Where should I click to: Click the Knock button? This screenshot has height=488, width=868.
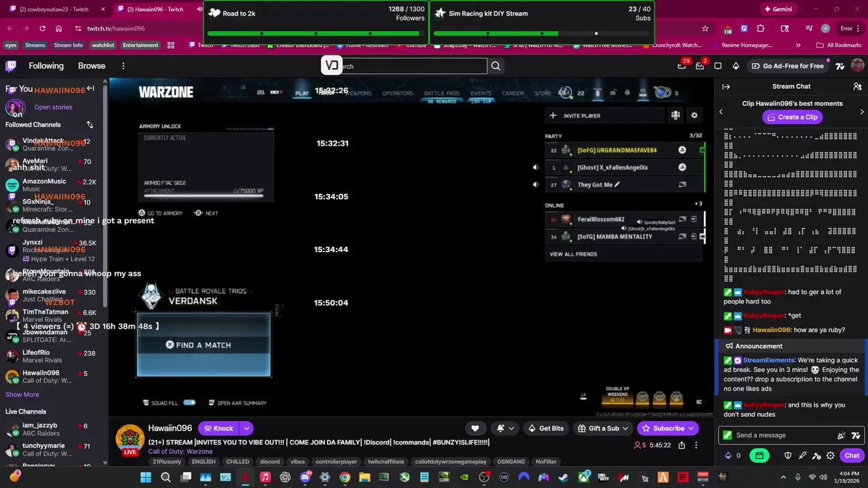click(217, 428)
